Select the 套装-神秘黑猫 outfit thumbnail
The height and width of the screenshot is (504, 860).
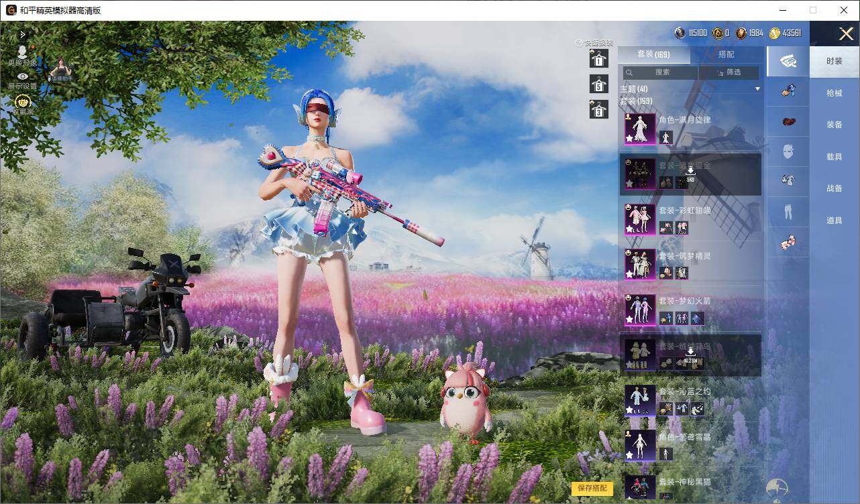[640, 487]
